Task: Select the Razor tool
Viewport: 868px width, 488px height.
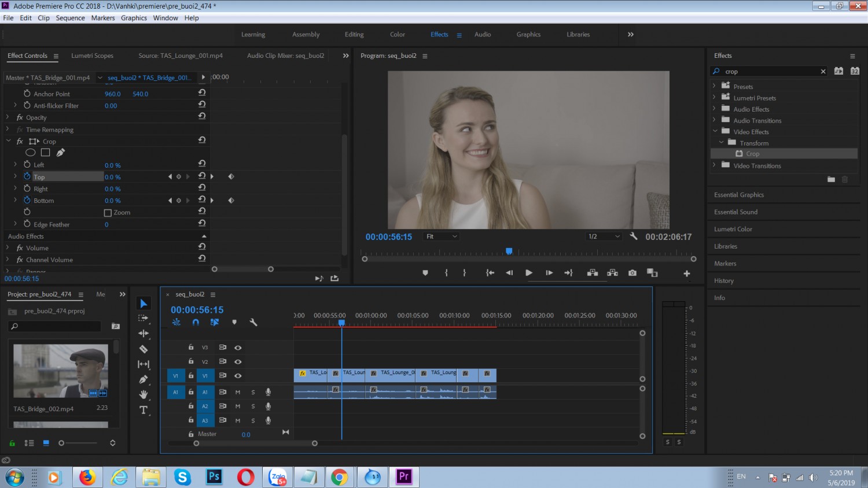Action: click(144, 349)
